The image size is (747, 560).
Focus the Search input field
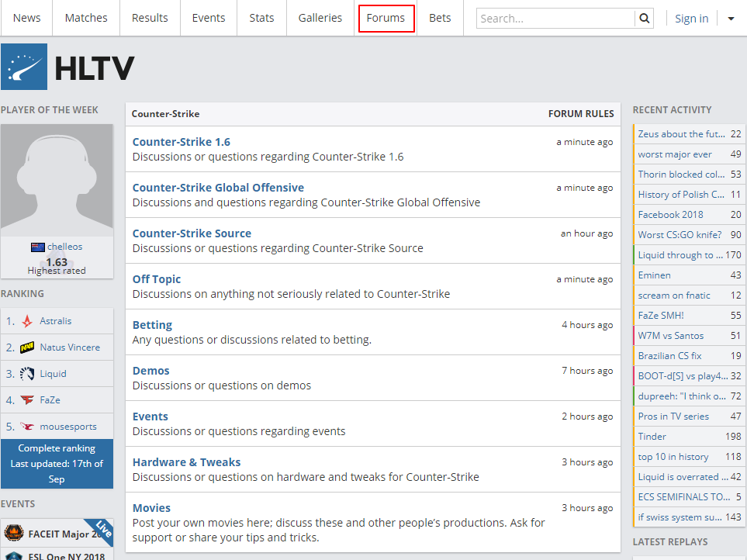(x=555, y=19)
